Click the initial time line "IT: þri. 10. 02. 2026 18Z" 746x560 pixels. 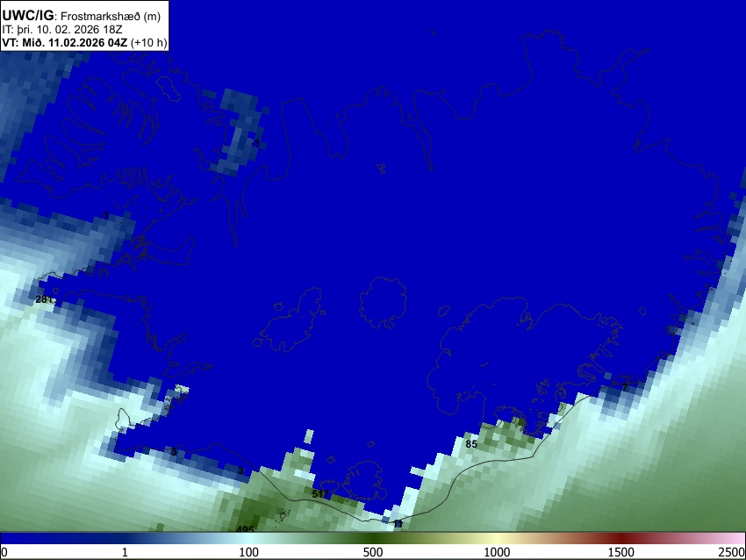click(x=62, y=30)
